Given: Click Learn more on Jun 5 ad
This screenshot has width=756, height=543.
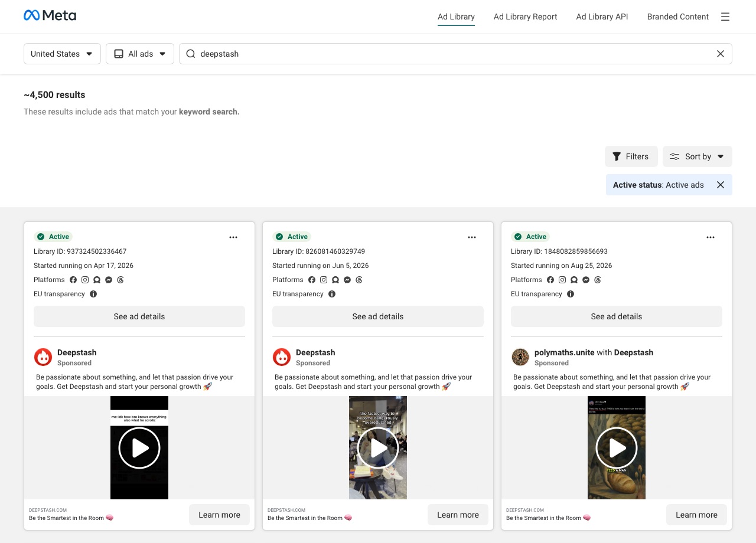Looking at the screenshot, I should pos(458,515).
